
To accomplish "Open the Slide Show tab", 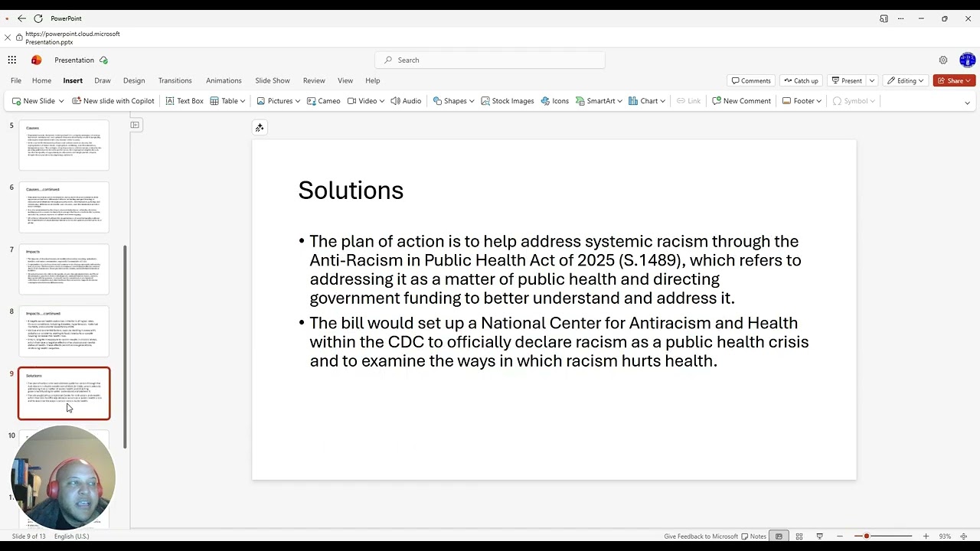I will pos(273,80).
